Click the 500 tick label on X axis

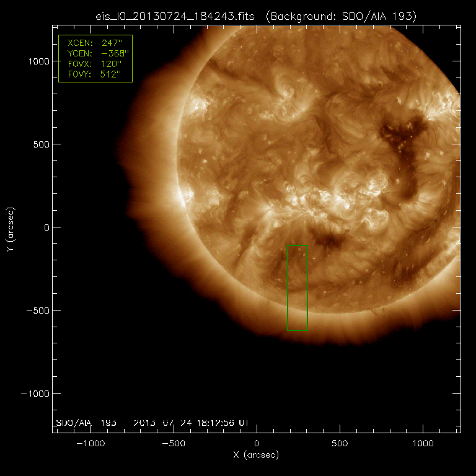coord(340,444)
